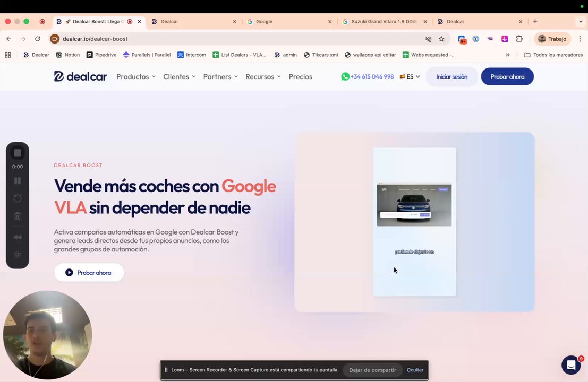Click Iniciar sesión button

[x=451, y=76]
